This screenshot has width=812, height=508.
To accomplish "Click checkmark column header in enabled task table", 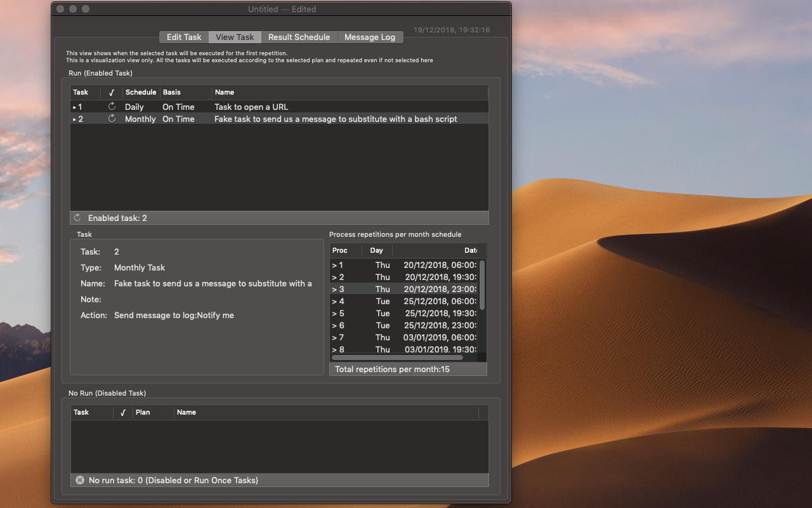I will click(112, 92).
